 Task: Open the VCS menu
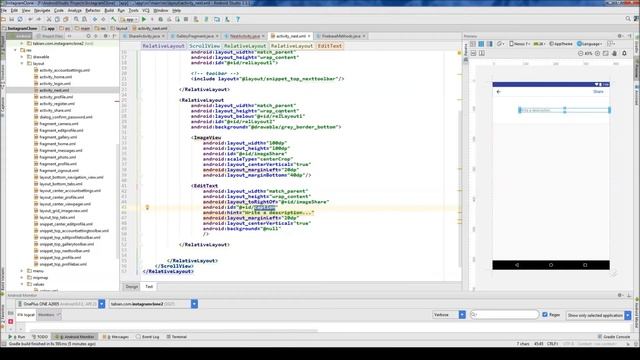146,10
